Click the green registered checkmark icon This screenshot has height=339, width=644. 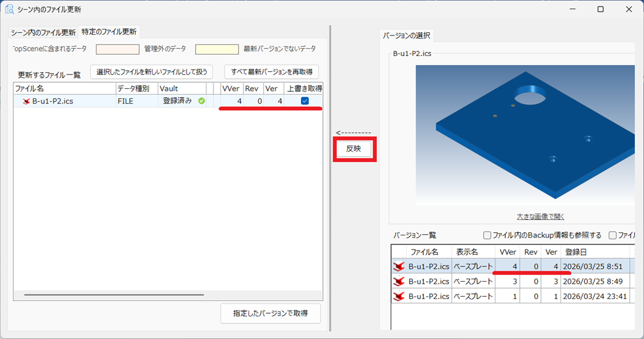(x=202, y=101)
